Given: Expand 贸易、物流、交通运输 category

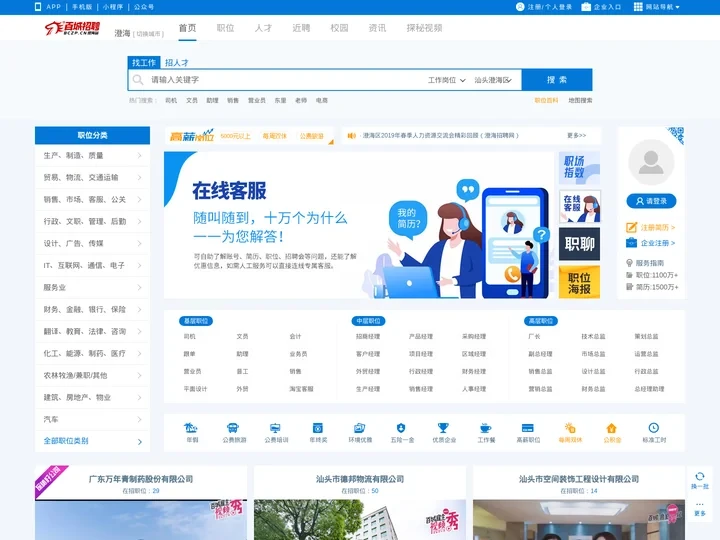Looking at the screenshot, I should (x=92, y=177).
